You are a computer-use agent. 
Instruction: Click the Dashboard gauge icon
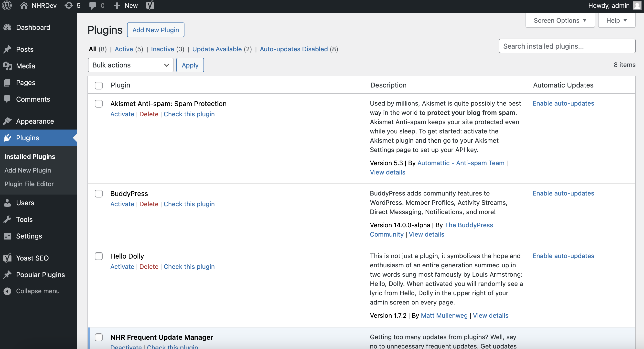pyautogui.click(x=8, y=27)
